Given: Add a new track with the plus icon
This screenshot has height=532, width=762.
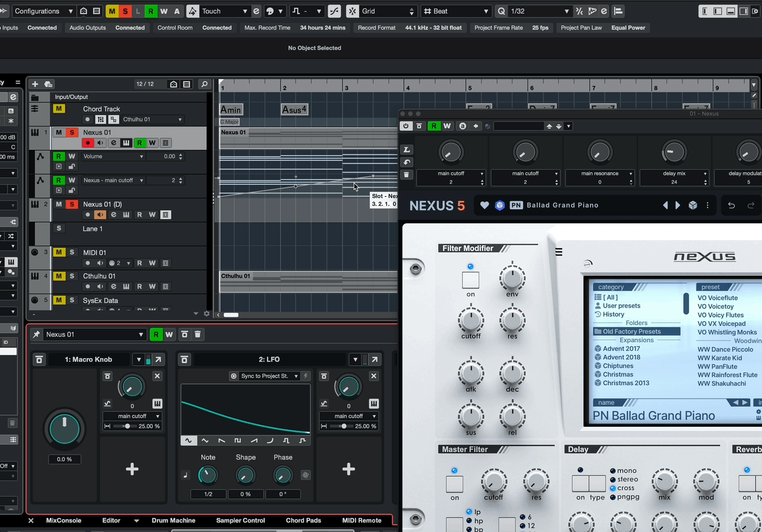Looking at the screenshot, I should [x=35, y=84].
